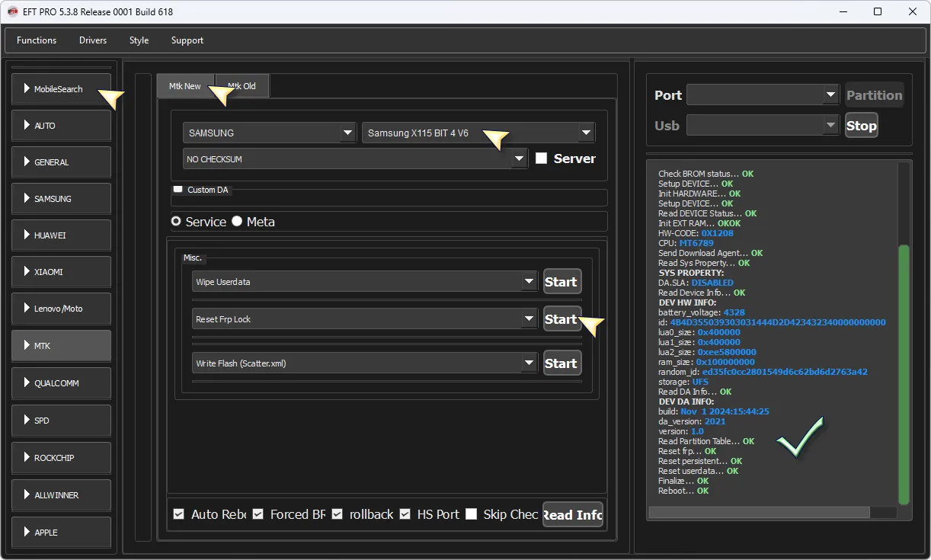This screenshot has height=560, width=931.
Task: Select the XIAOMI sidebar category
Action: [x=61, y=272]
